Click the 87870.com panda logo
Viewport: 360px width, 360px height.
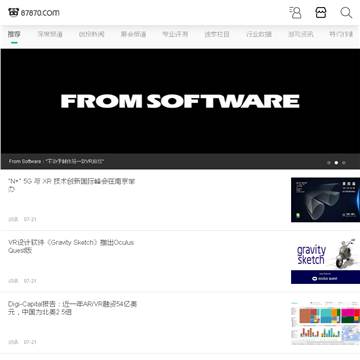(34, 13)
